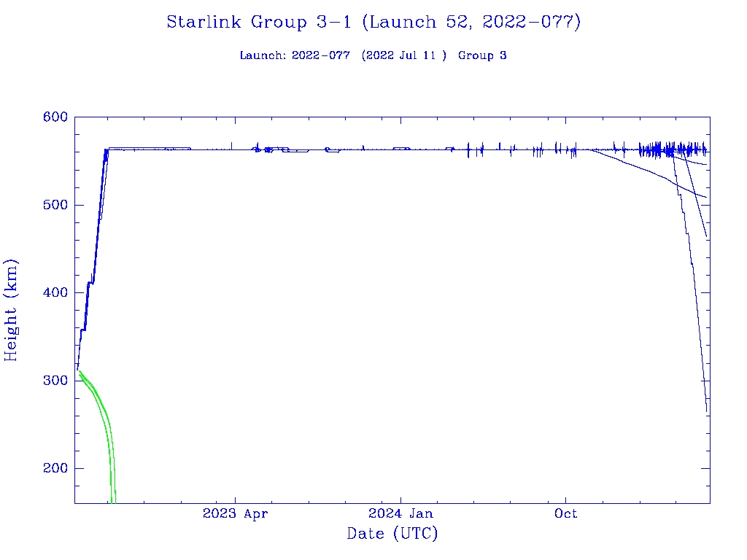Select the 500 y-axis tick label
Image resolution: width=747 pixels, height=560 pixels.
tap(55, 205)
